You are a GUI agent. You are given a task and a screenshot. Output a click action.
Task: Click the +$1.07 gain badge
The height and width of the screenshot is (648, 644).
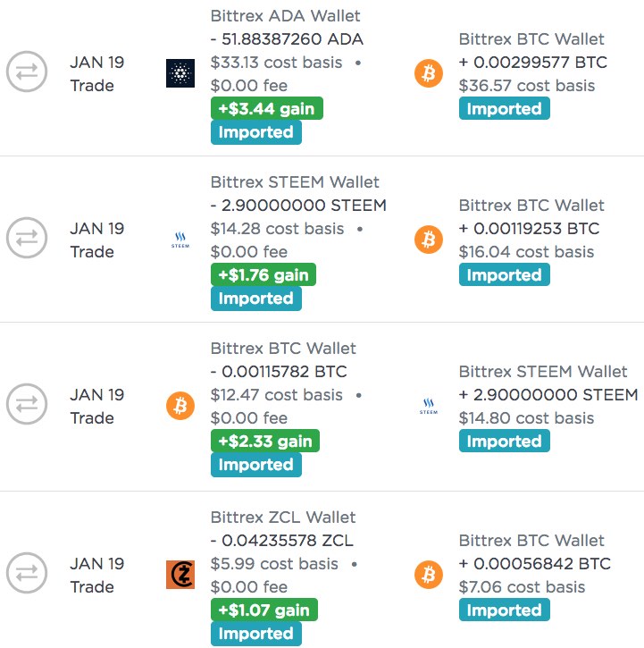point(264,610)
